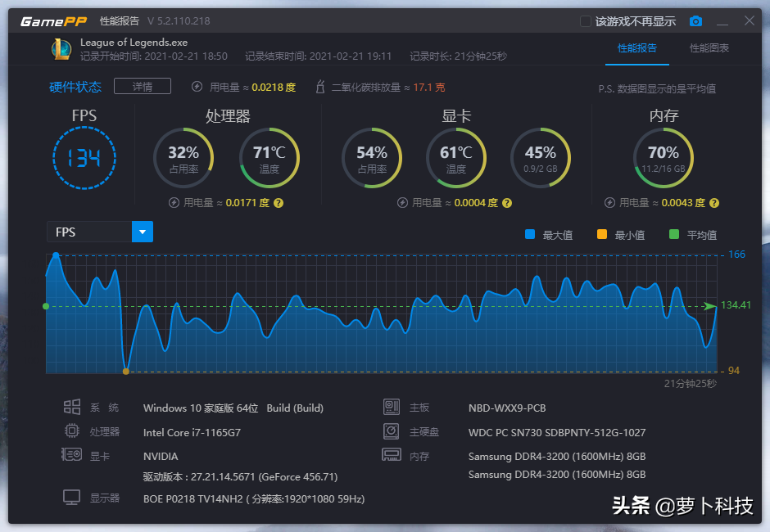Open the 详情 hardware details button

pyautogui.click(x=143, y=87)
